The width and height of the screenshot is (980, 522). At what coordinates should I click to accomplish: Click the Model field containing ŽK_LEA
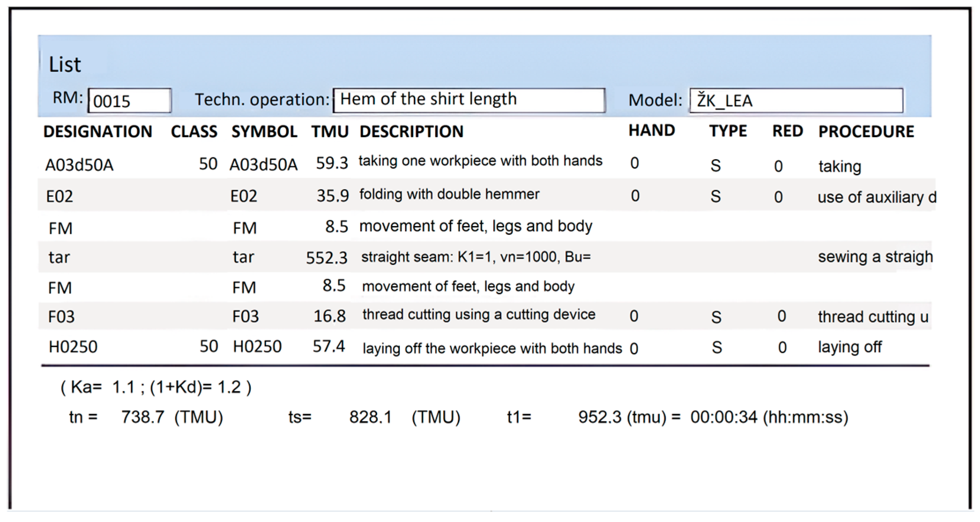pos(796,101)
